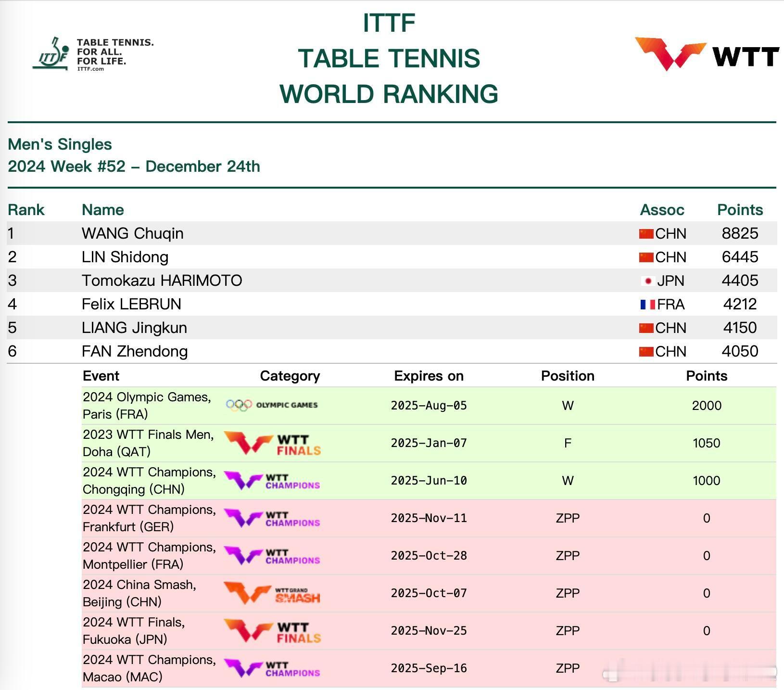Click the ITTF Table Tennis World Ranking title
Screen dimensions: 784x690
[x=389, y=58]
